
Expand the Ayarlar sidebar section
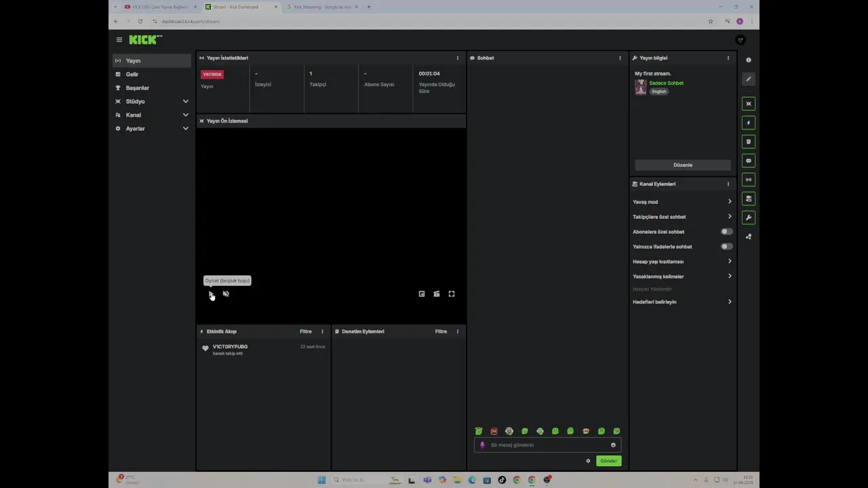click(152, 129)
